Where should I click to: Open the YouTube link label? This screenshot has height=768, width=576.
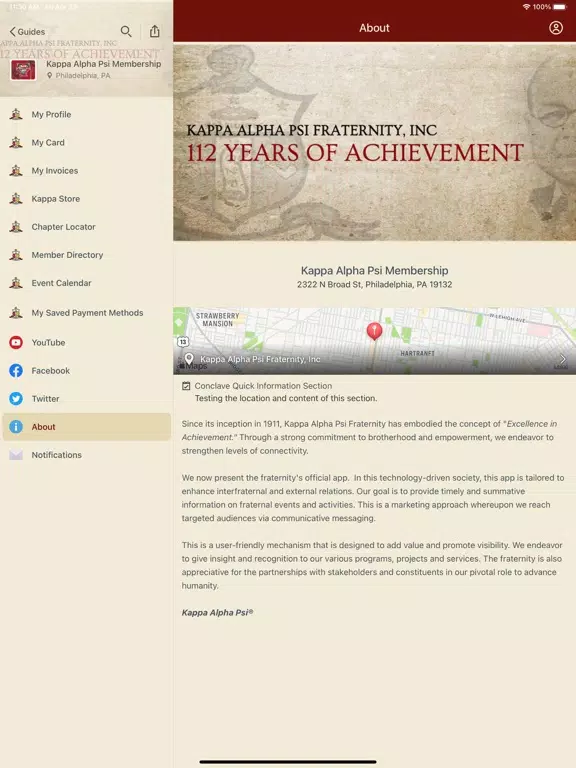(48, 342)
